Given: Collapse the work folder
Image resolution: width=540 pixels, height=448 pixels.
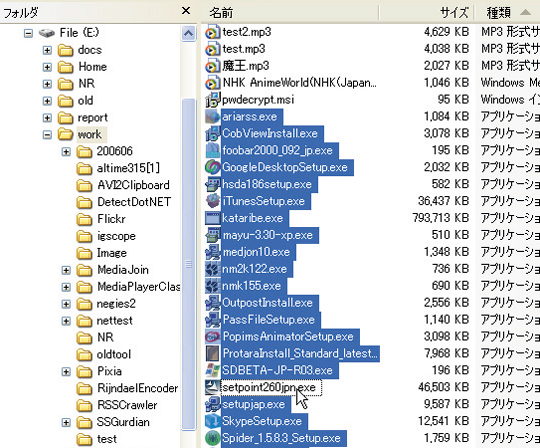Looking at the screenshot, I should coord(47,135).
